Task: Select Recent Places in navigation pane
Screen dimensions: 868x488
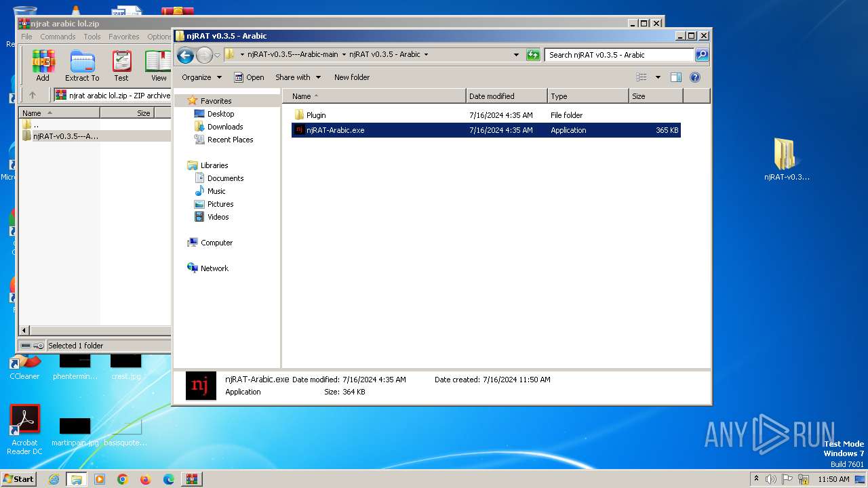Action: click(x=230, y=140)
